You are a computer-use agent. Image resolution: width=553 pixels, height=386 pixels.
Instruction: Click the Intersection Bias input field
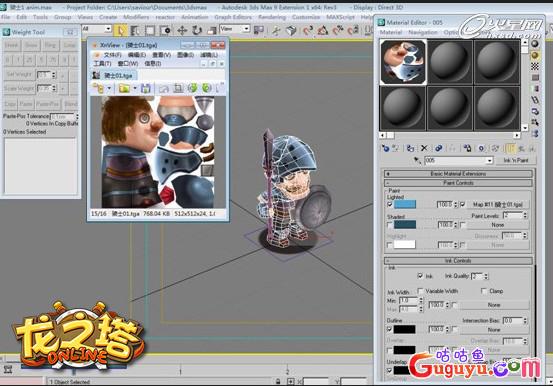(512, 320)
